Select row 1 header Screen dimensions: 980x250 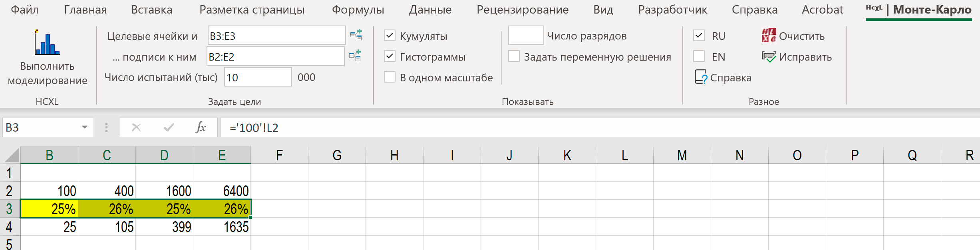(10, 173)
